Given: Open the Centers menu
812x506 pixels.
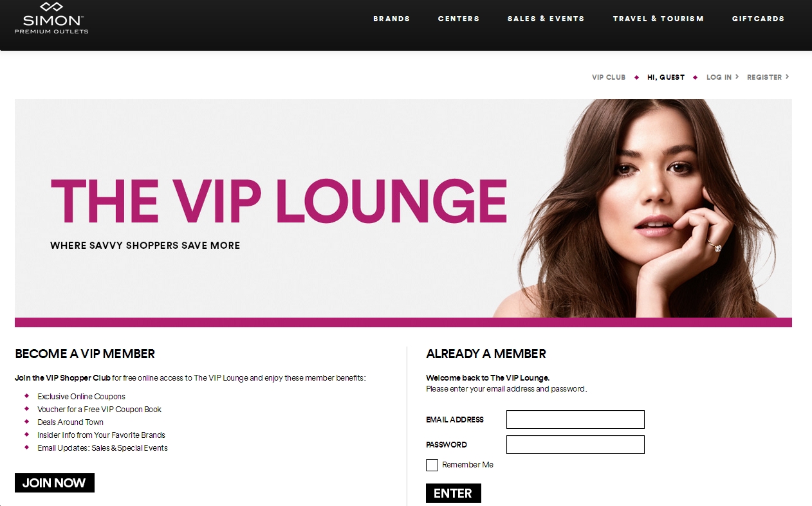Looking at the screenshot, I should point(459,19).
